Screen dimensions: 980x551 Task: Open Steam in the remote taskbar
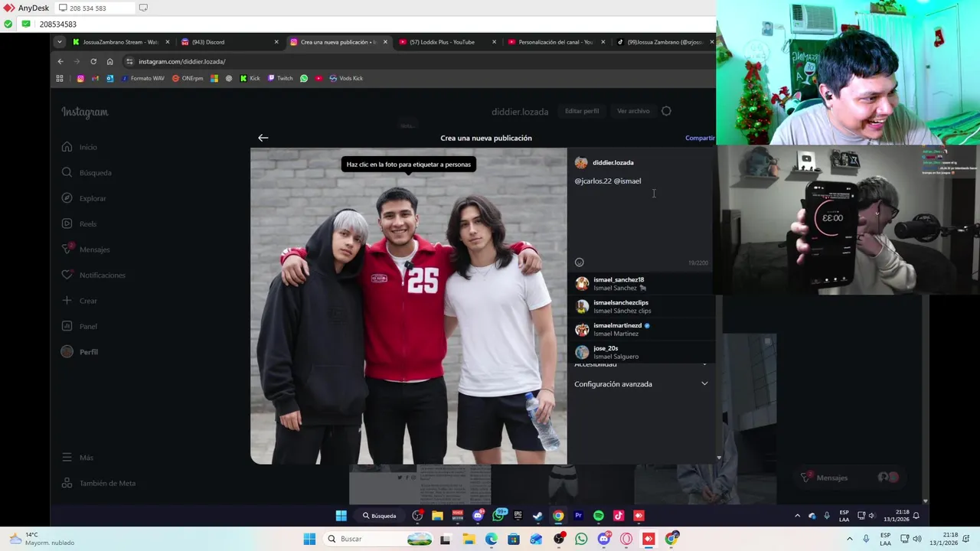(538, 516)
